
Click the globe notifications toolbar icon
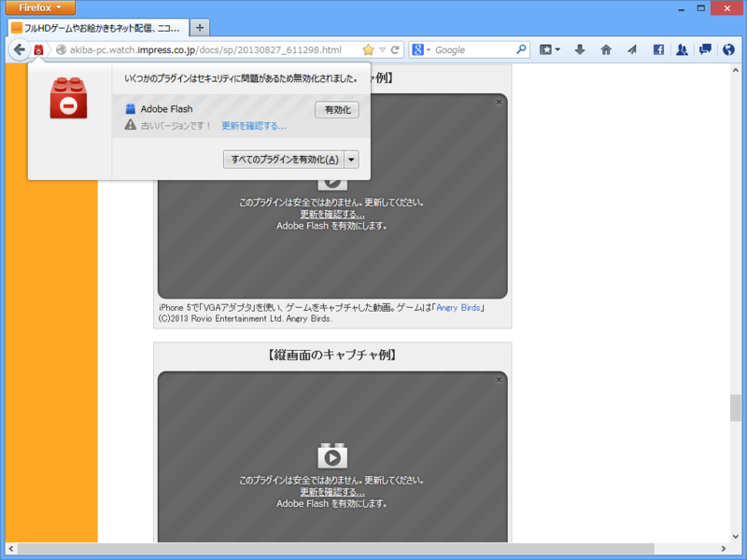point(728,49)
